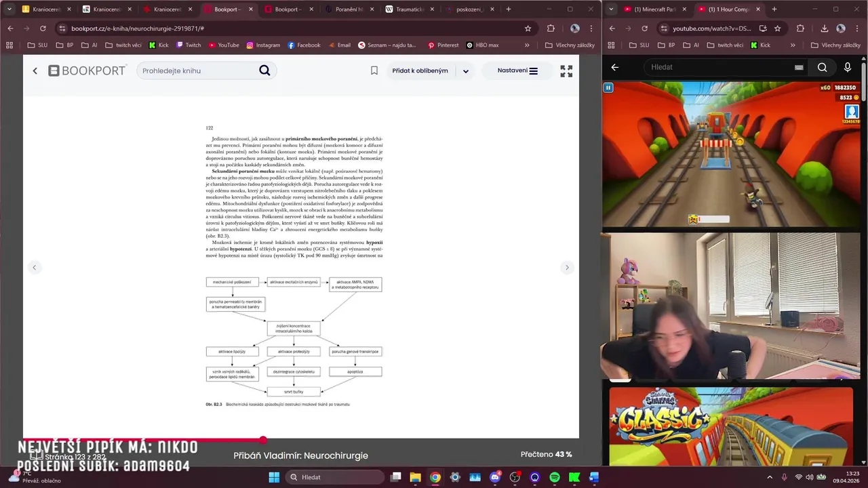Open new tab in left browser
The image size is (868, 488).
pos(509,9)
